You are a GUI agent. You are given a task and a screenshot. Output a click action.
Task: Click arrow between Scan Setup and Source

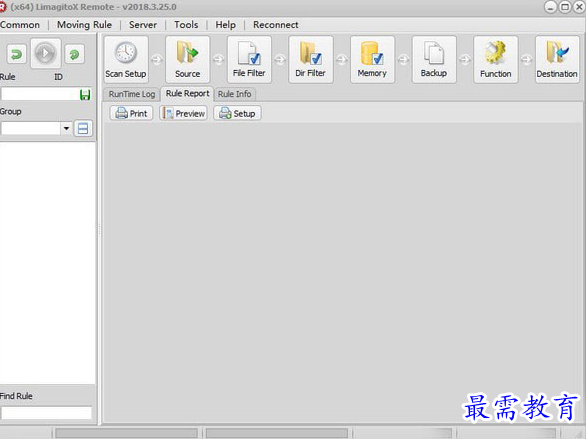(x=157, y=59)
